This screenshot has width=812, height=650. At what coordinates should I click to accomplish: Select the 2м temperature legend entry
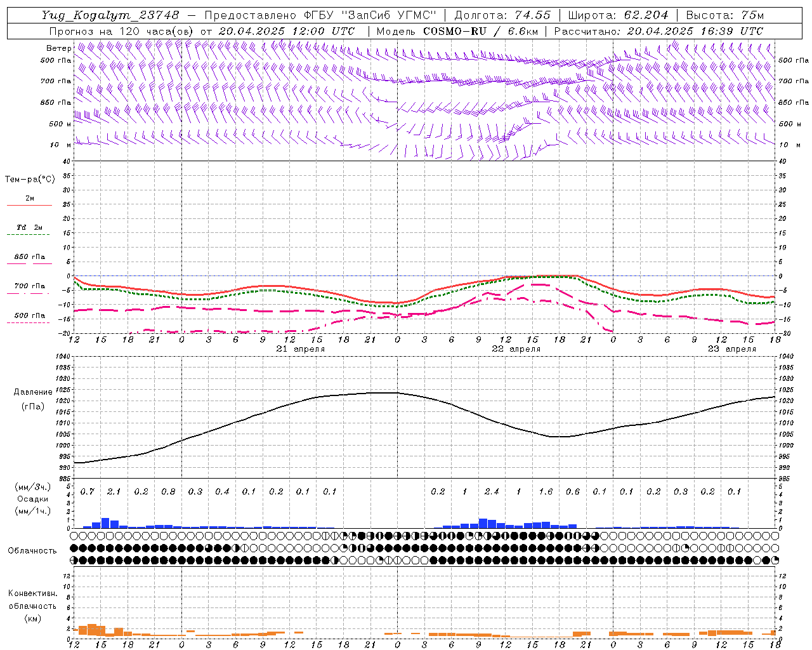click(29, 199)
